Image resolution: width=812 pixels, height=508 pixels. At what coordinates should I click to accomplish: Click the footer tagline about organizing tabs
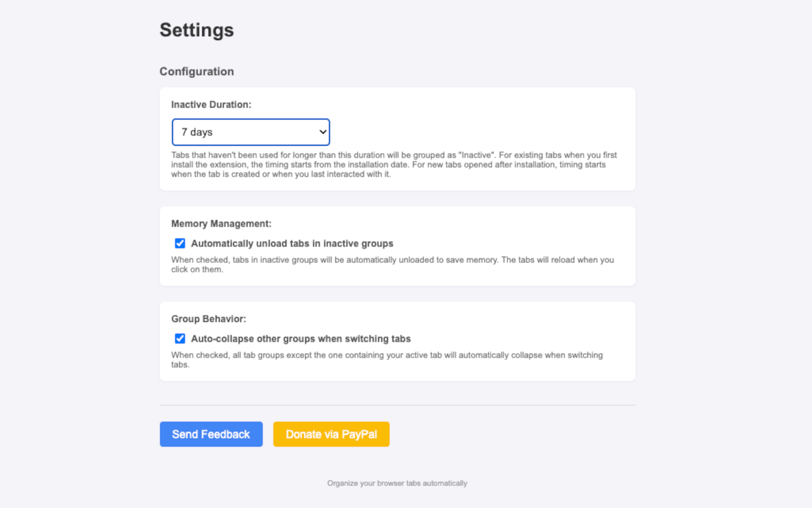pyautogui.click(x=396, y=483)
